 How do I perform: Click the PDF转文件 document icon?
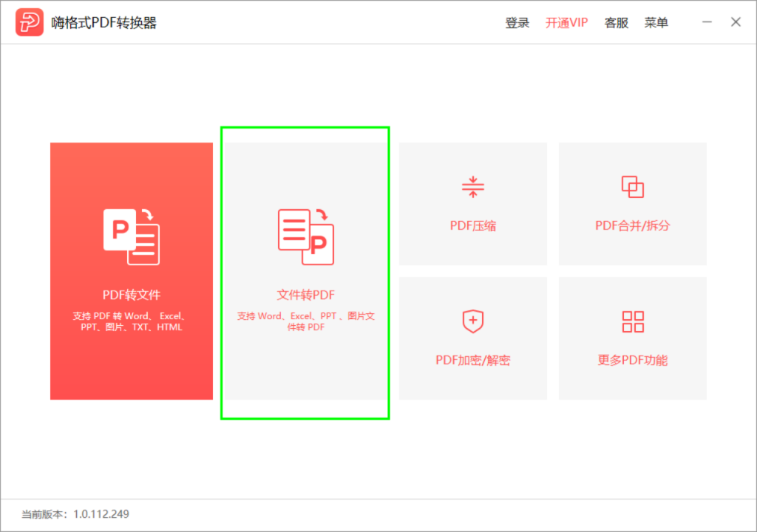132,236
